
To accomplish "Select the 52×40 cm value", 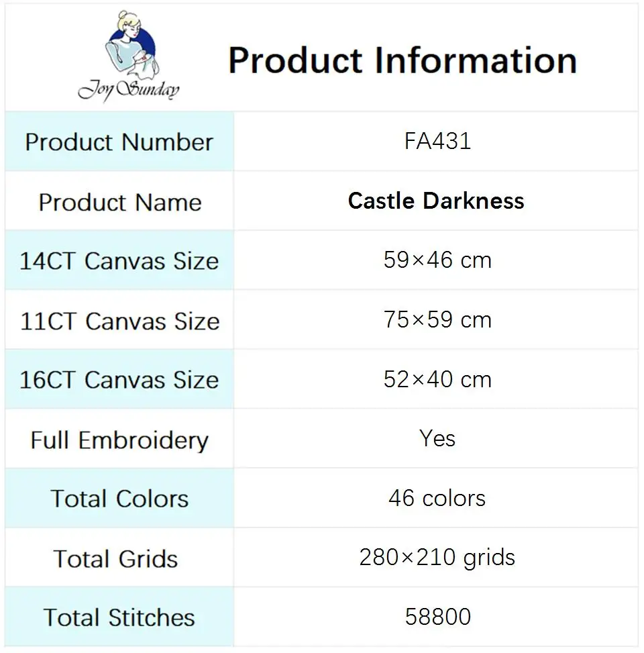I will [437, 379].
